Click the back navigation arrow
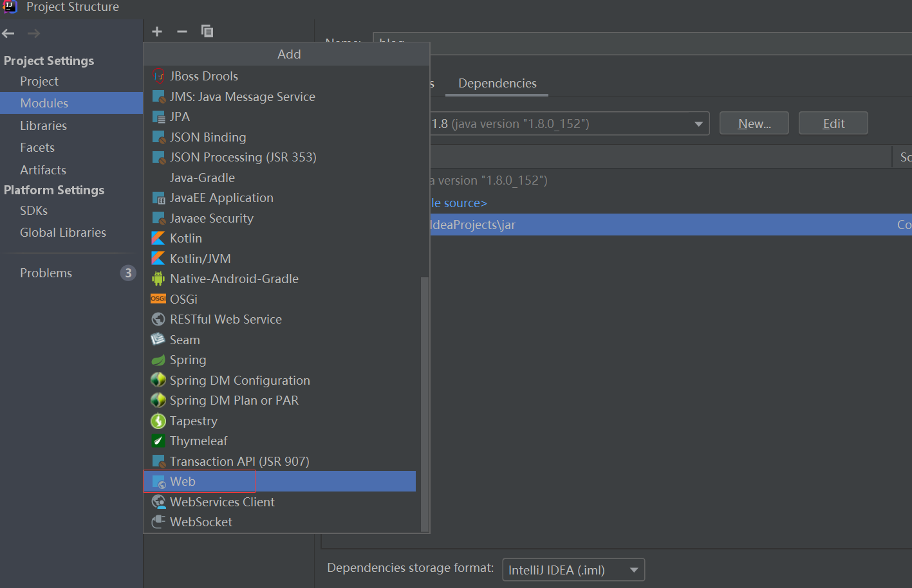Image resolution: width=912 pixels, height=588 pixels. click(8, 33)
